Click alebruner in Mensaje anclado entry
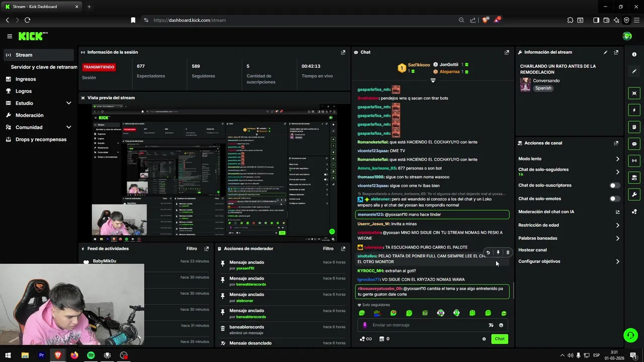This screenshot has height=362, width=644. point(245,301)
